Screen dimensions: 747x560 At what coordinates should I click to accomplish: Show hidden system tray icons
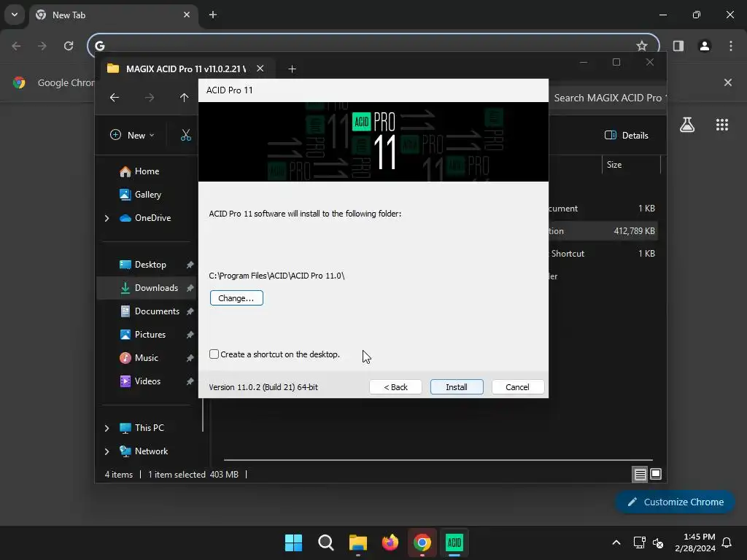[616, 542]
